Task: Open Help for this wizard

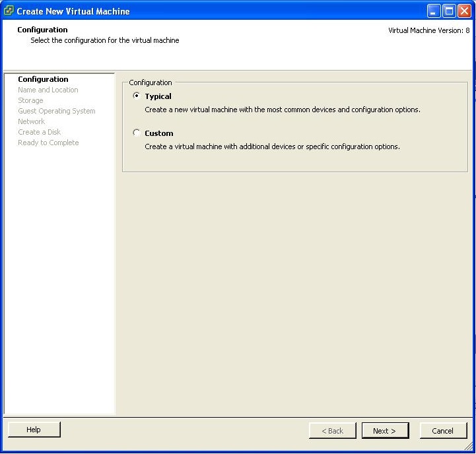Action: coord(34,430)
